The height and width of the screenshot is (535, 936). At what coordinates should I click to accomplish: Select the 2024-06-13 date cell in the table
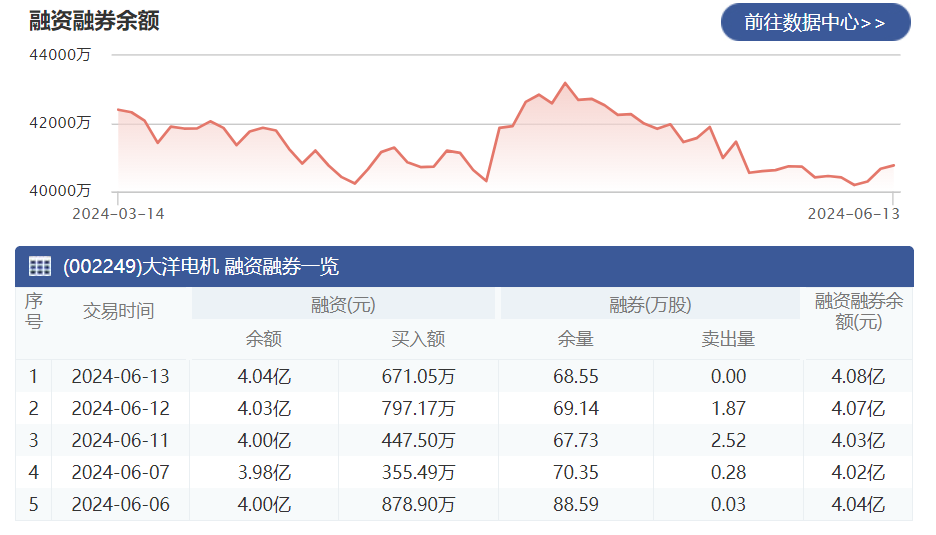click(x=121, y=376)
